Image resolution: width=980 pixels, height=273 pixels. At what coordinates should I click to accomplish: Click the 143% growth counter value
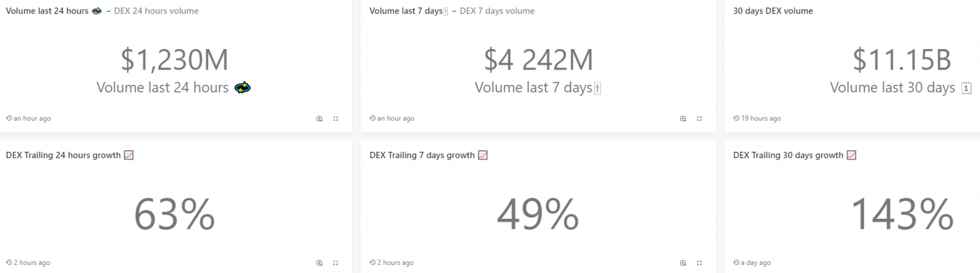pyautogui.click(x=902, y=214)
